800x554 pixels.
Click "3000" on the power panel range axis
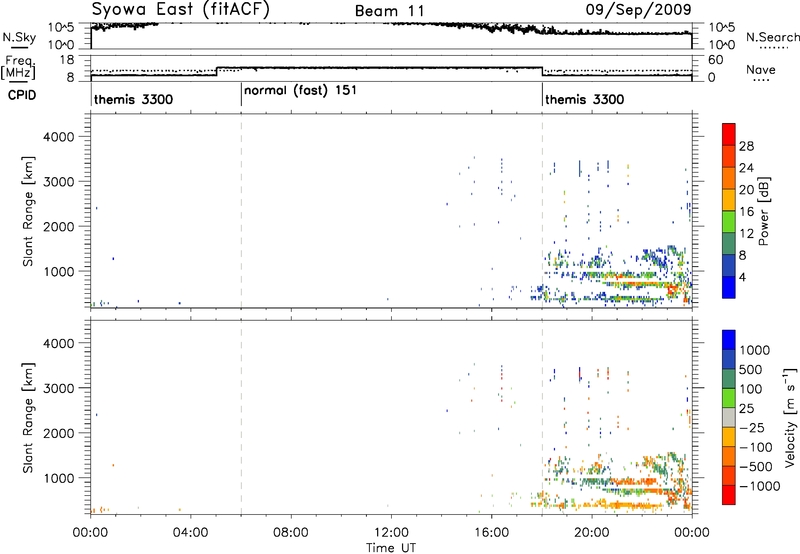[59, 182]
